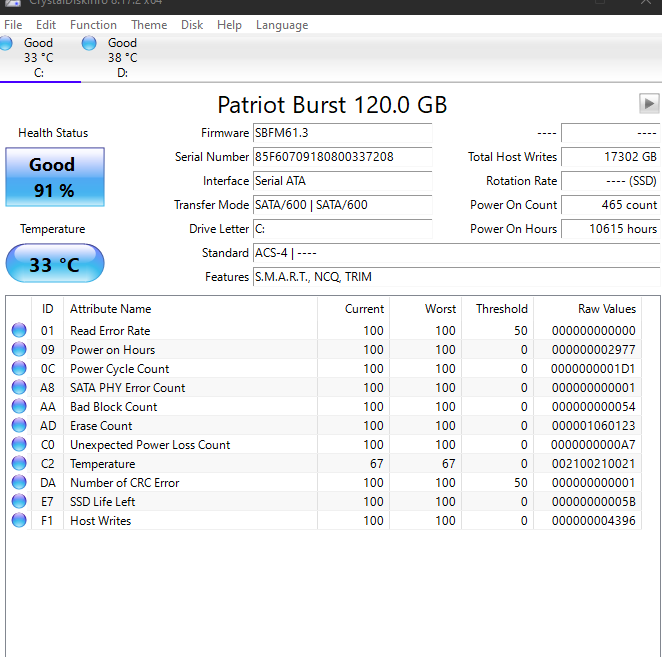
Task: Click the Serial Number field
Action: [342, 157]
